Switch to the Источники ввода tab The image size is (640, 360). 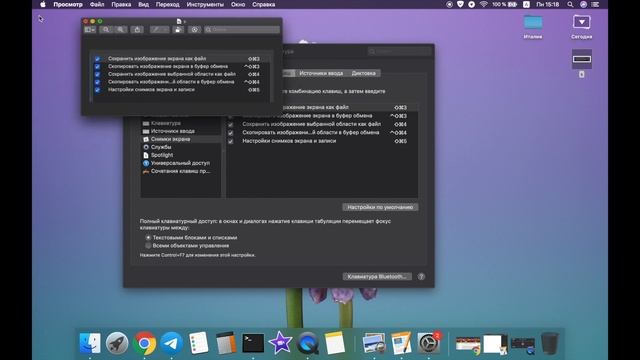point(321,73)
